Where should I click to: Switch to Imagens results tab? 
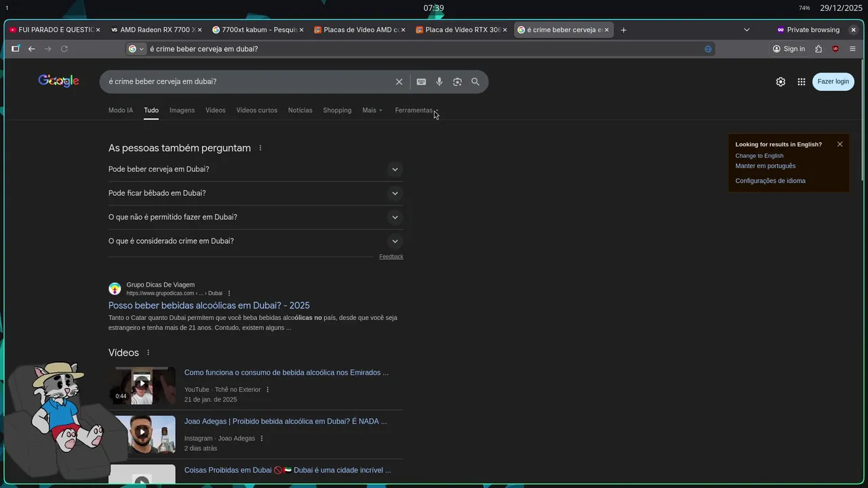click(182, 110)
